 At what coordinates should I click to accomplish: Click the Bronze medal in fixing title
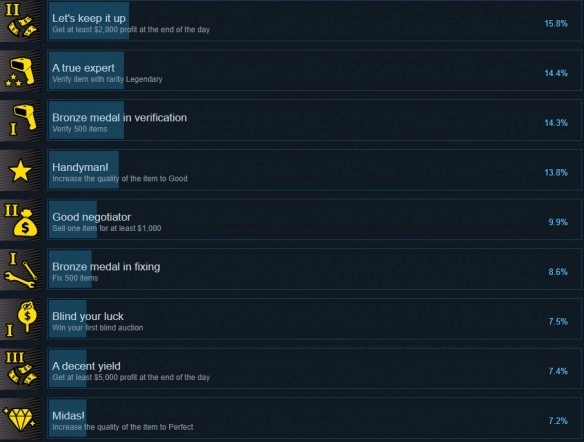[106, 267]
